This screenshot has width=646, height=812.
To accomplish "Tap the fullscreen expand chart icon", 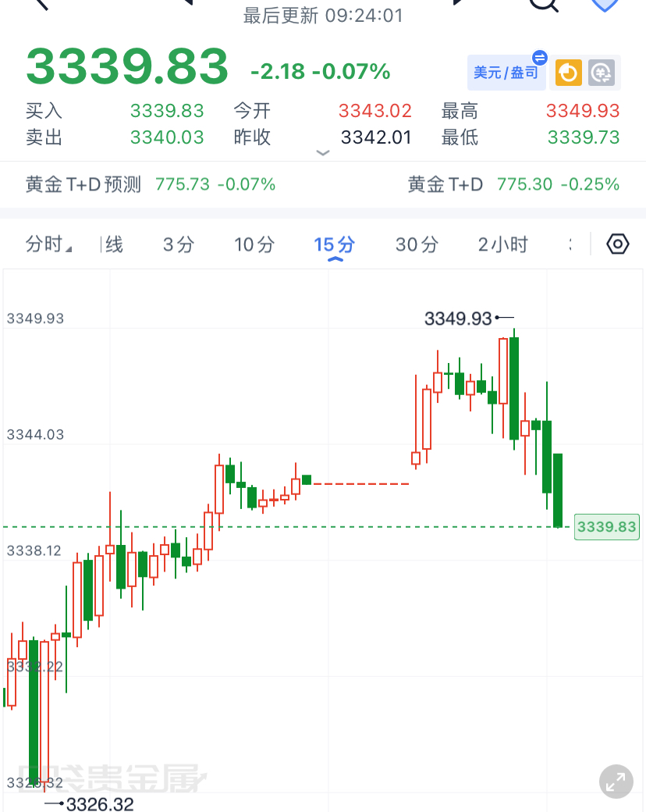I will pyautogui.click(x=616, y=782).
